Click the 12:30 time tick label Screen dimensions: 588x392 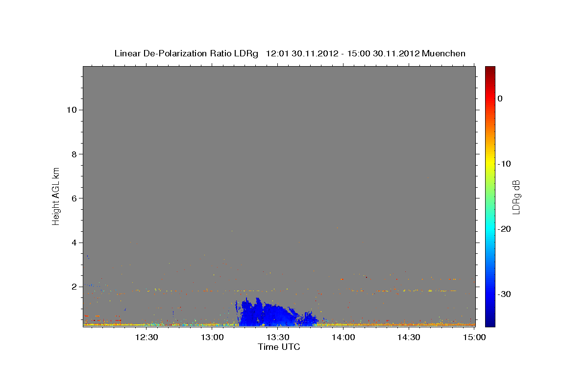coord(147,337)
